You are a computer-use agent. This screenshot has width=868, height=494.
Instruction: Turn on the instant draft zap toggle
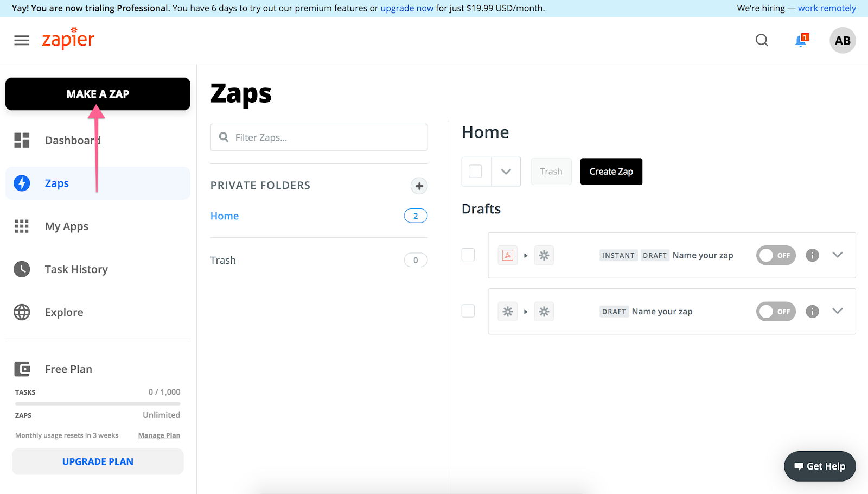(x=776, y=255)
